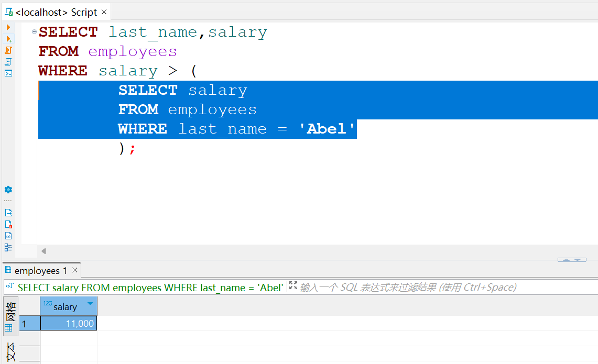Viewport: 598px width, 364px height.
Task: Click the variables (x) document icon
Action: [8, 236]
